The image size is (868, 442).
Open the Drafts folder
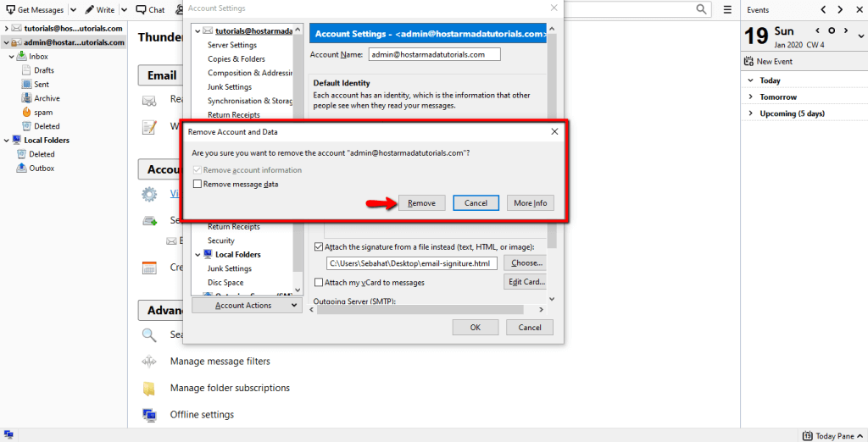44,70
